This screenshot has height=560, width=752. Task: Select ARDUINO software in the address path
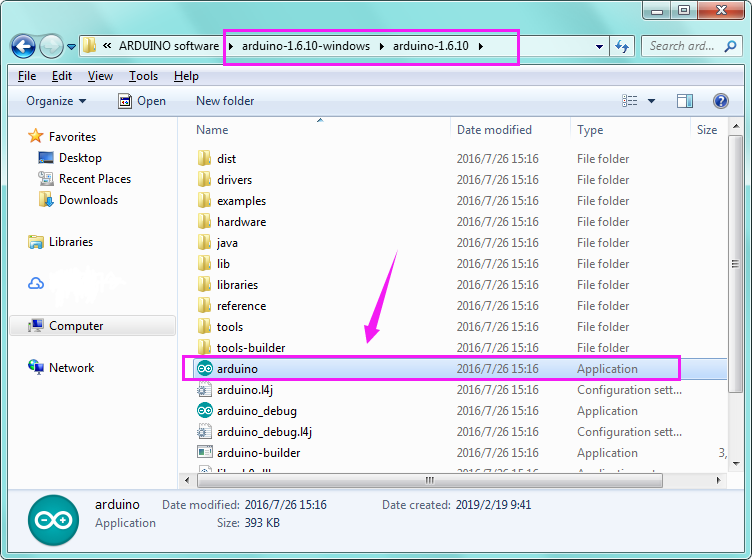point(169,46)
